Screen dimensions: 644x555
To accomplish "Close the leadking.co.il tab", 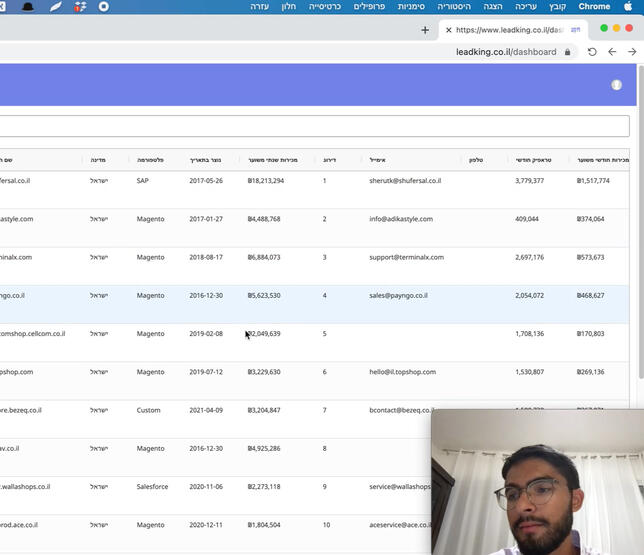I will point(448,30).
